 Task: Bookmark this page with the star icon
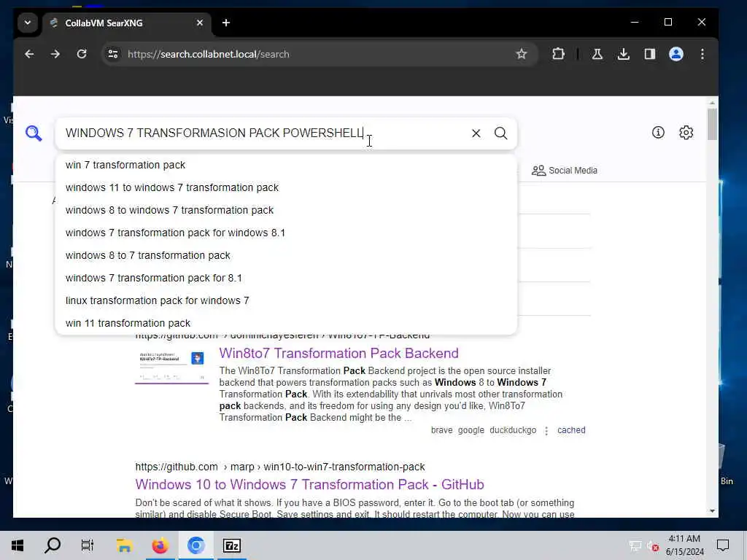(522, 54)
